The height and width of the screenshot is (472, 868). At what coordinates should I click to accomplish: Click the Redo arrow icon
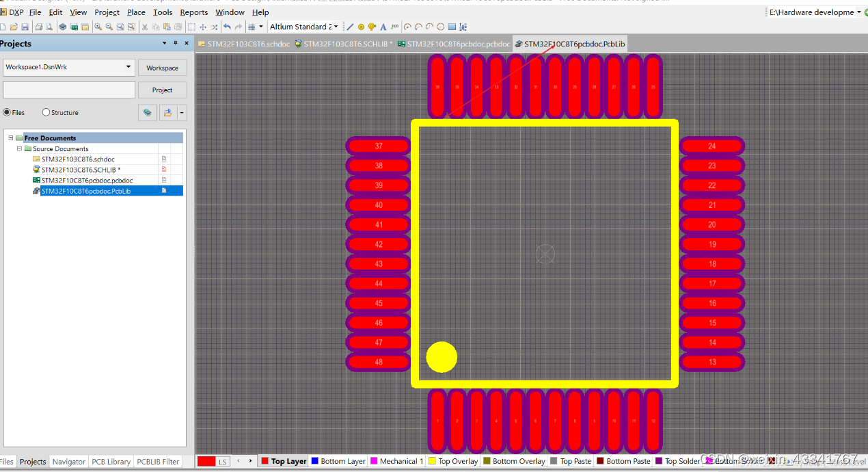[x=238, y=27]
